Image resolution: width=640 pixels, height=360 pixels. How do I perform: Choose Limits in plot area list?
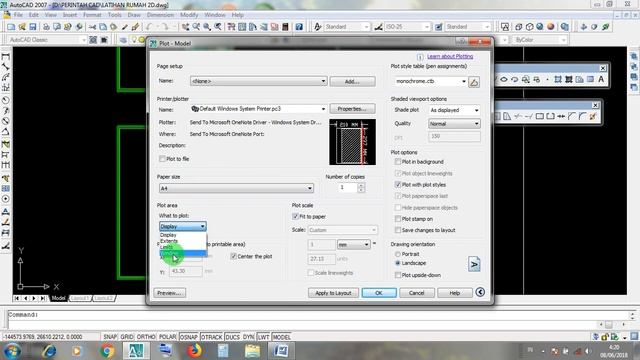(182, 247)
